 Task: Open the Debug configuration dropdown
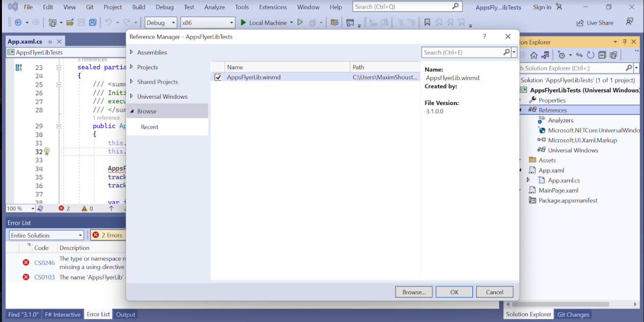point(161,22)
